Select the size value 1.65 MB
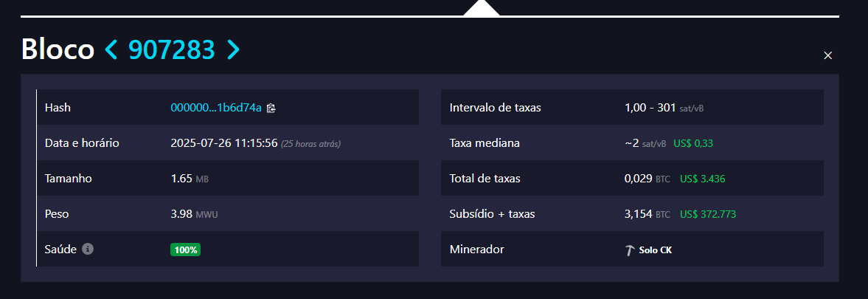Screen dimensions: 868x299 tap(190, 179)
